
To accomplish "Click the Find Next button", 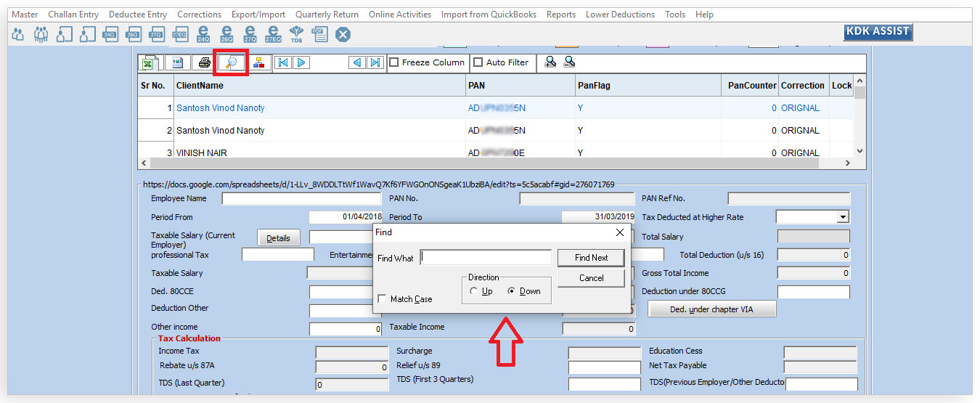I will 591,258.
